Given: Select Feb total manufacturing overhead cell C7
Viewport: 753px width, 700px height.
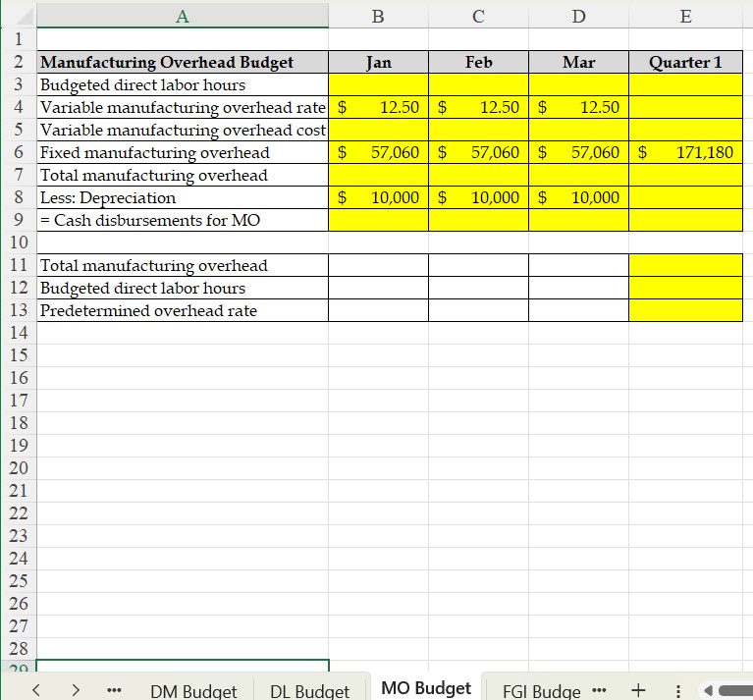Looking at the screenshot, I should pyautogui.click(x=478, y=175).
